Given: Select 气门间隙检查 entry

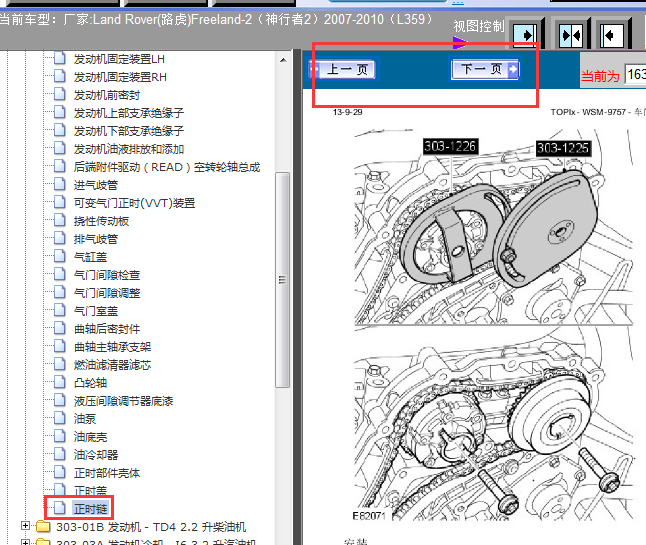Looking at the screenshot, I should coord(107,275).
